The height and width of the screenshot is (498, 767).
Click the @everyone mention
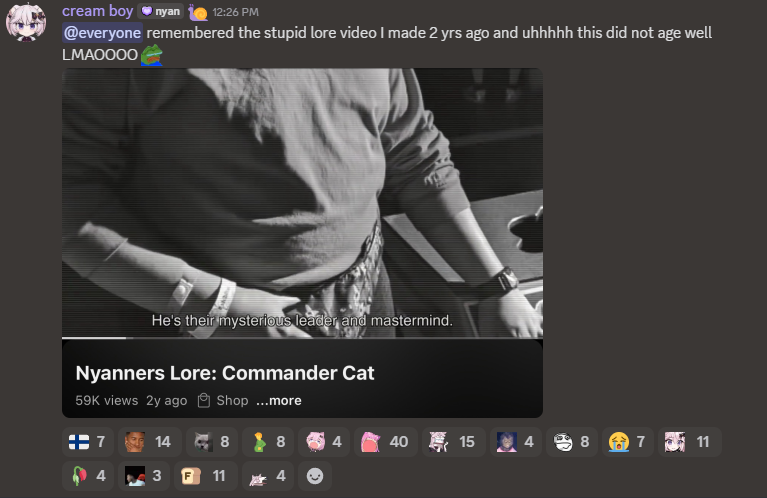pyautogui.click(x=102, y=33)
